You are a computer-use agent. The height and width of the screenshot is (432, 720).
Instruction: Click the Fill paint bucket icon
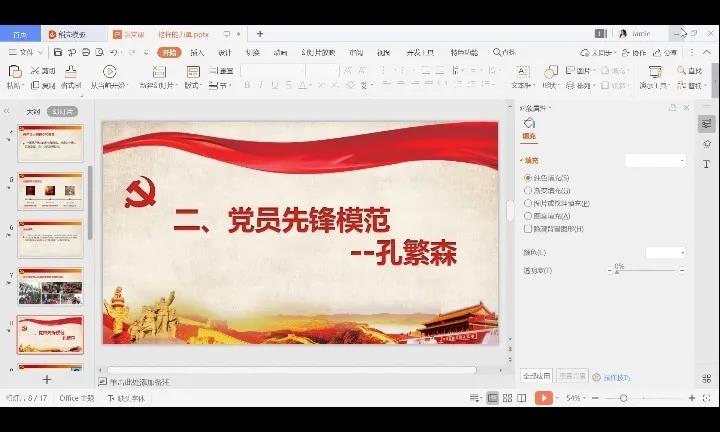529,123
